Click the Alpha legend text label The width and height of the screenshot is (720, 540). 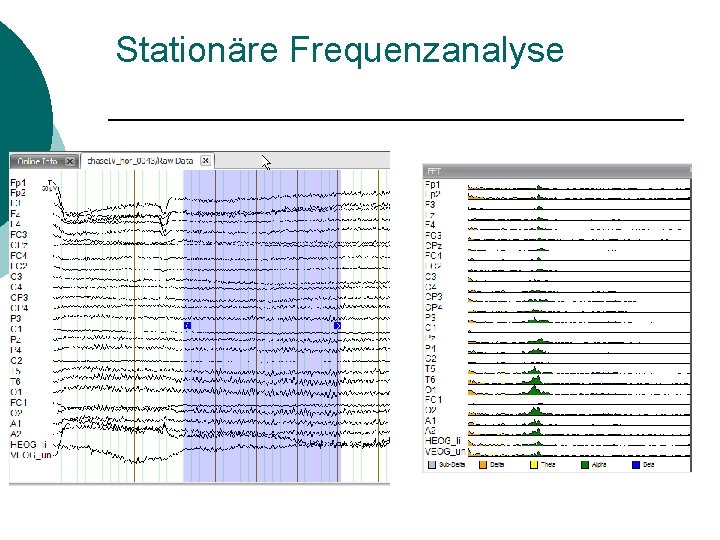pos(599,465)
